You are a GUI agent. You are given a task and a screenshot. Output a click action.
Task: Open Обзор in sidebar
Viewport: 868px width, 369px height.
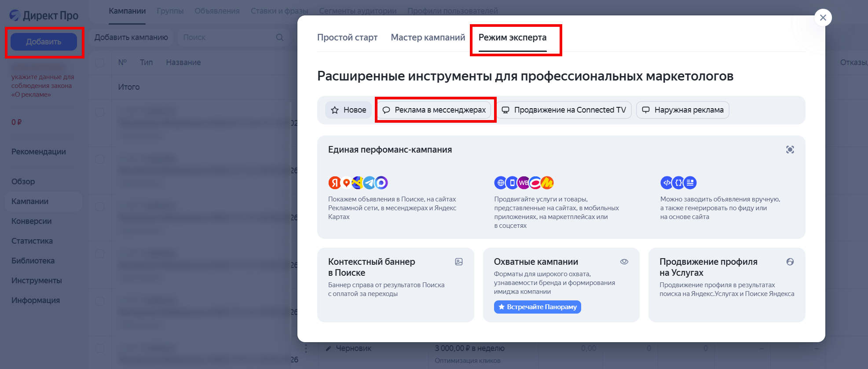point(23,182)
